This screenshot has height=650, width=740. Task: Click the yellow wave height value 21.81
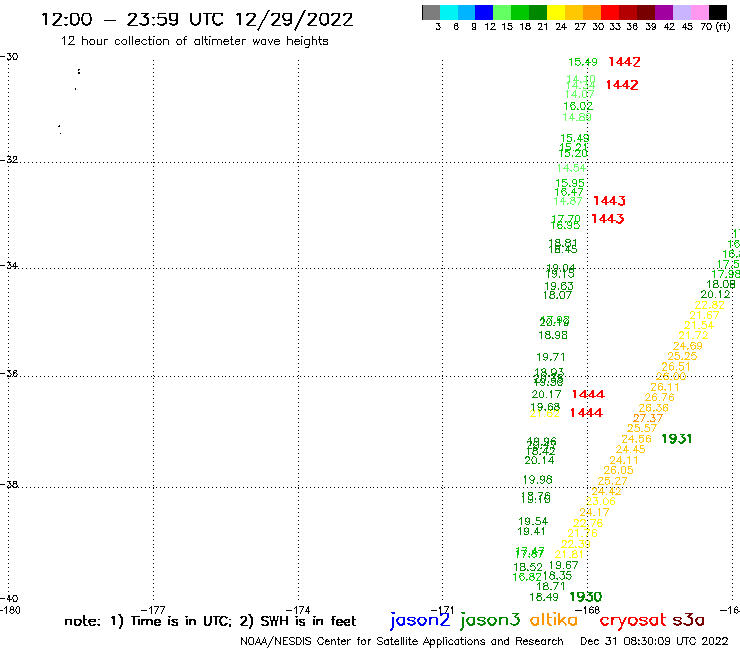point(569,555)
